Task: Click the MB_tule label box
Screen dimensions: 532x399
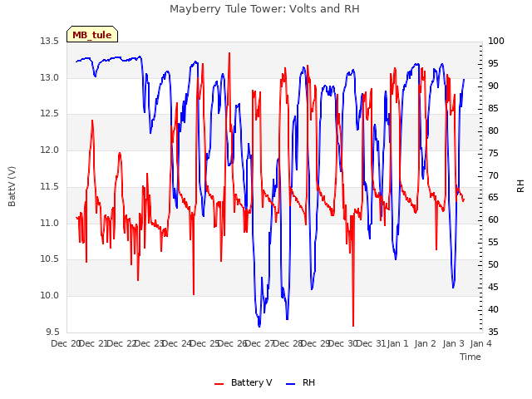Action: 92,34
